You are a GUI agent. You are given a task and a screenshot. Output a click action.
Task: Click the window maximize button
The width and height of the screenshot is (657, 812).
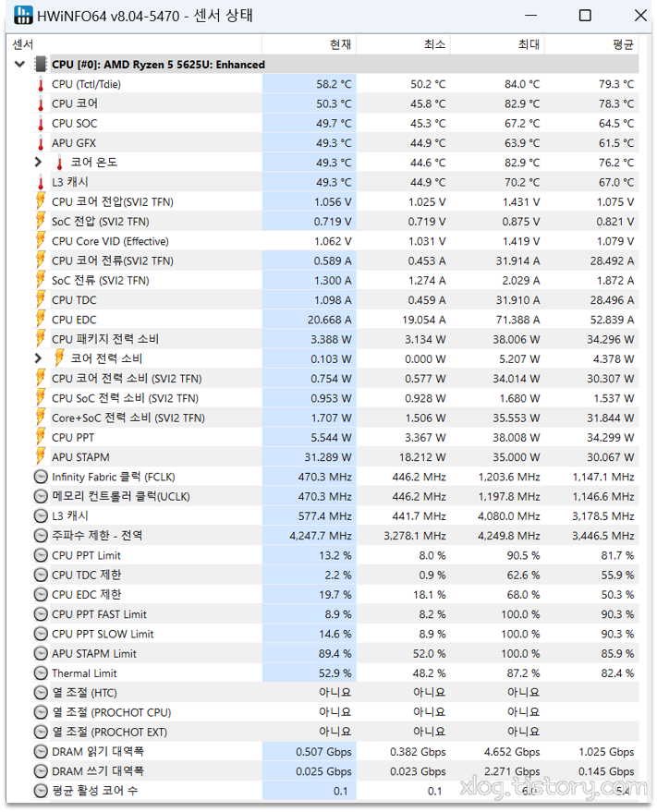point(585,16)
